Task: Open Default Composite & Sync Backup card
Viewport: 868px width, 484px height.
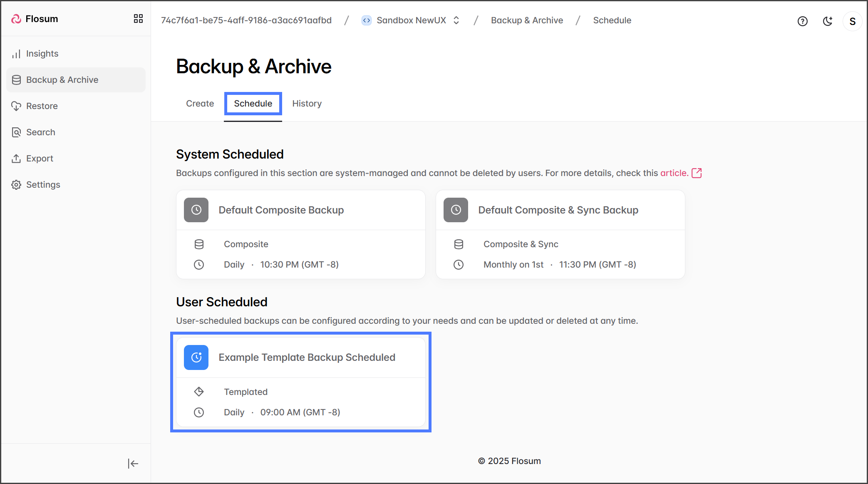Action: click(558, 210)
